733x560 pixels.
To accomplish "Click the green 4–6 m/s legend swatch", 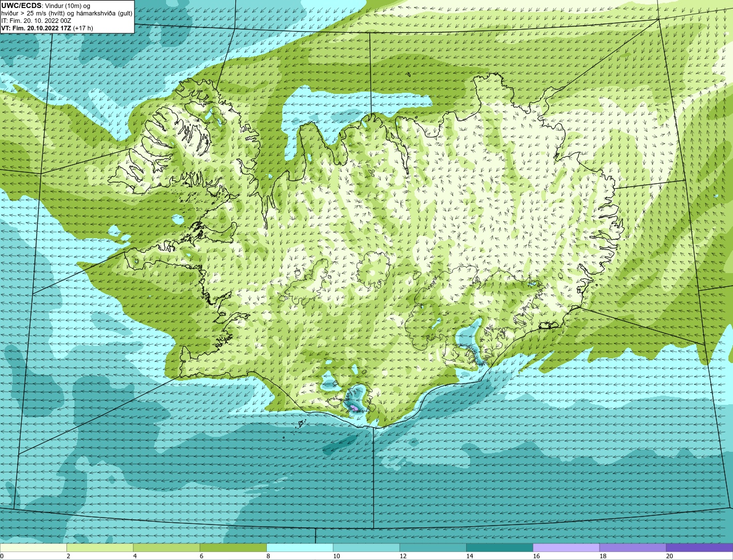I will (x=167, y=548).
